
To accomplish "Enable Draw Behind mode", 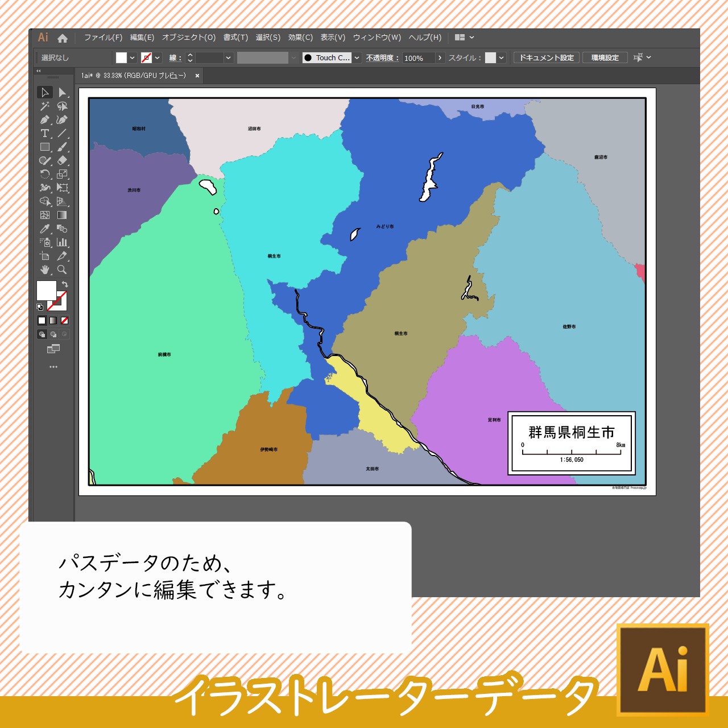I will coord(53,334).
